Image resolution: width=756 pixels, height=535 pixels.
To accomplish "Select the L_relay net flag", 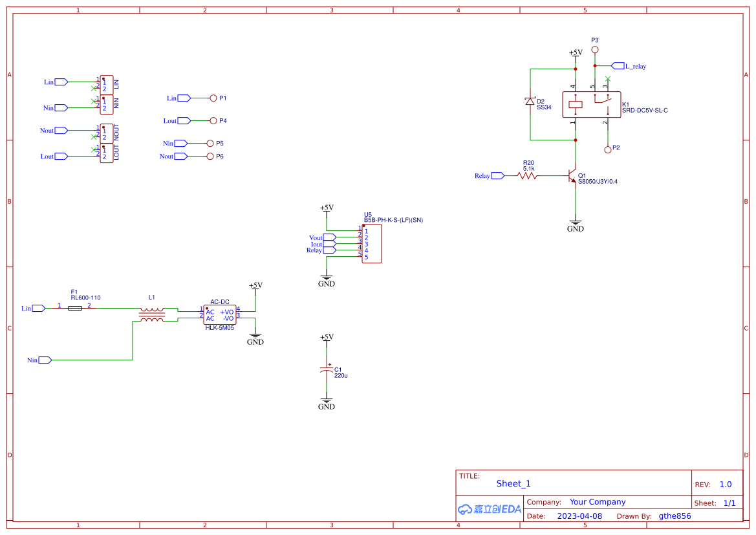I will (619, 65).
